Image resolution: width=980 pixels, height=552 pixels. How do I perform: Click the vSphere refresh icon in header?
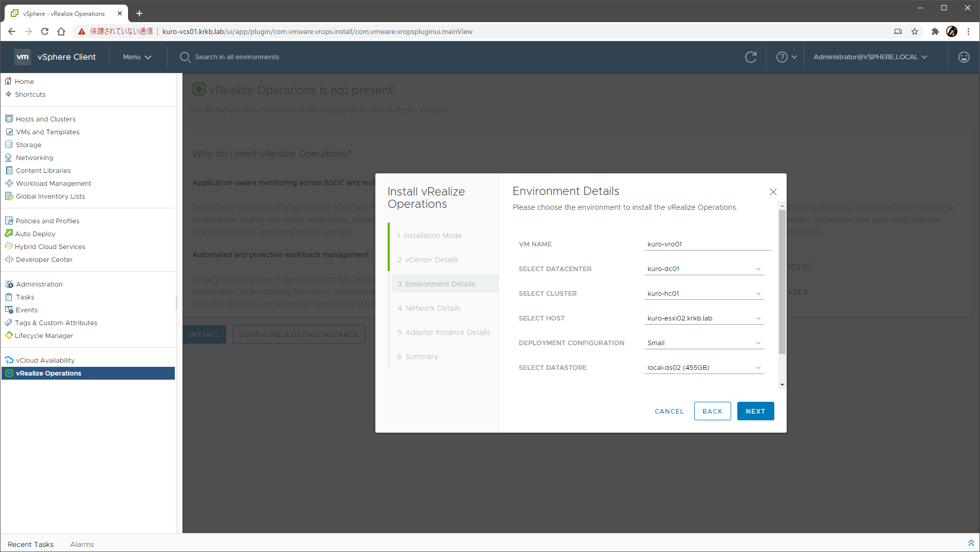pyautogui.click(x=751, y=57)
